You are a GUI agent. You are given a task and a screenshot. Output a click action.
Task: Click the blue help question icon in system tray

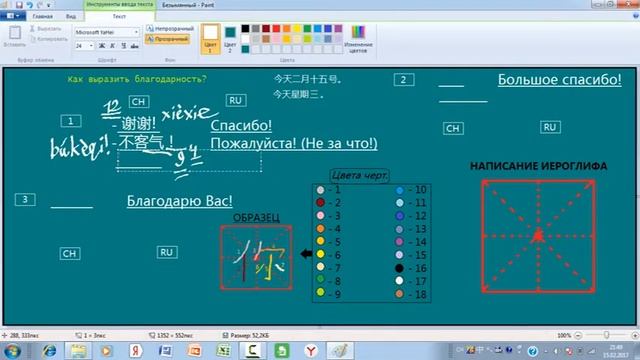click(532, 351)
